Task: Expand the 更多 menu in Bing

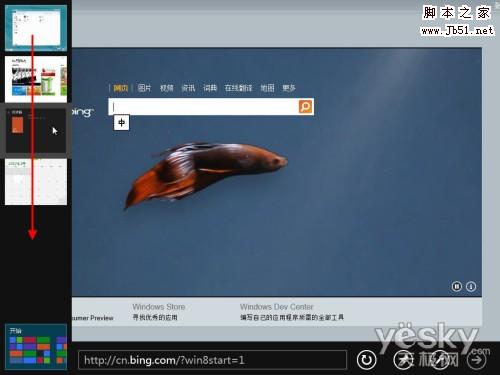Action: point(289,88)
